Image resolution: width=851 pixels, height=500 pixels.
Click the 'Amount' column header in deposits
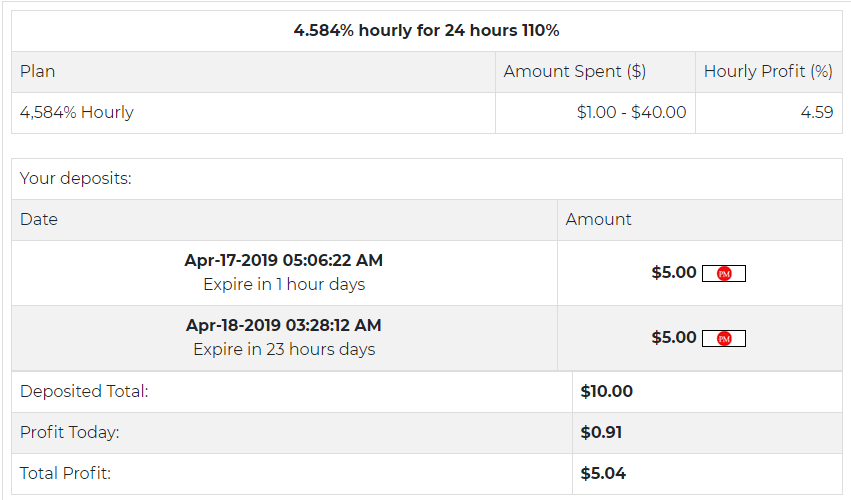pyautogui.click(x=598, y=220)
